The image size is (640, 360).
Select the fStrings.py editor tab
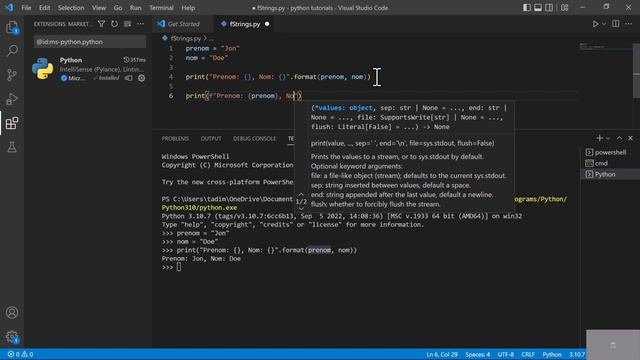[x=244, y=24]
